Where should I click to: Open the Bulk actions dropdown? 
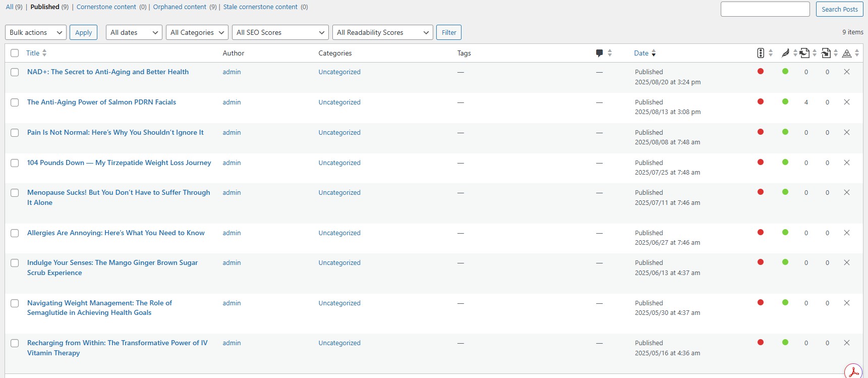pos(35,32)
